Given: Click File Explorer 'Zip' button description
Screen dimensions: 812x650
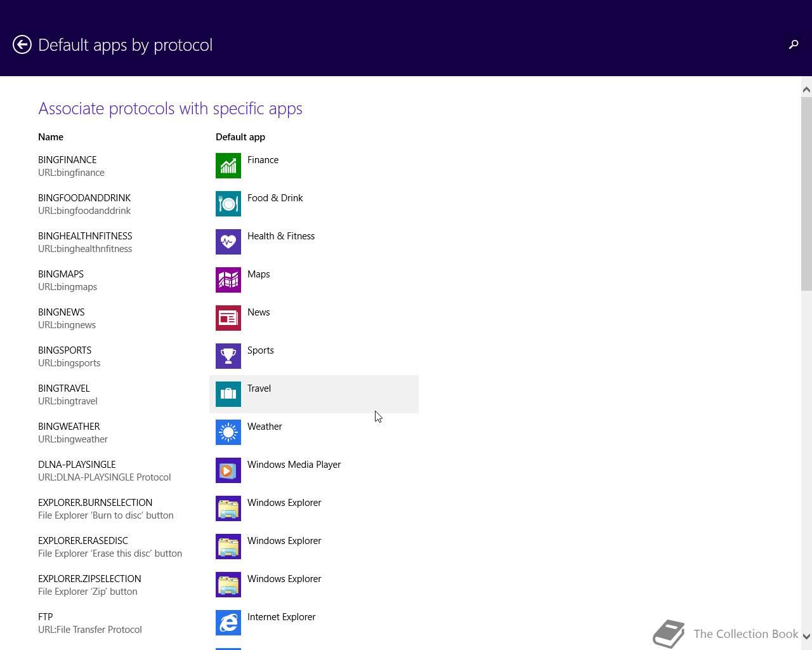Looking at the screenshot, I should coord(88,592).
